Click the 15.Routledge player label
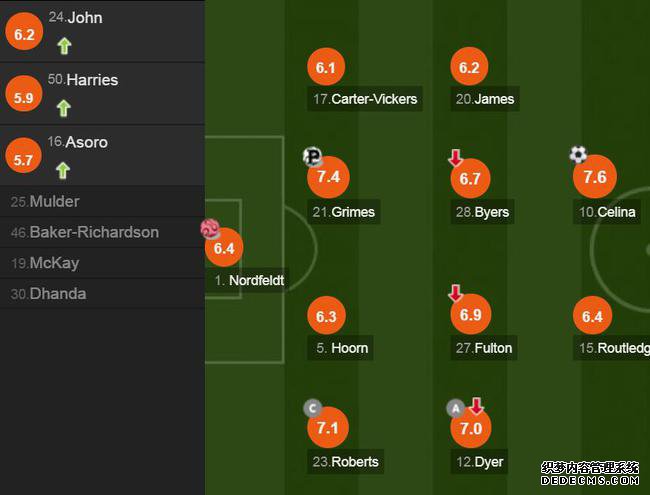The height and width of the screenshot is (495, 650). point(612,348)
